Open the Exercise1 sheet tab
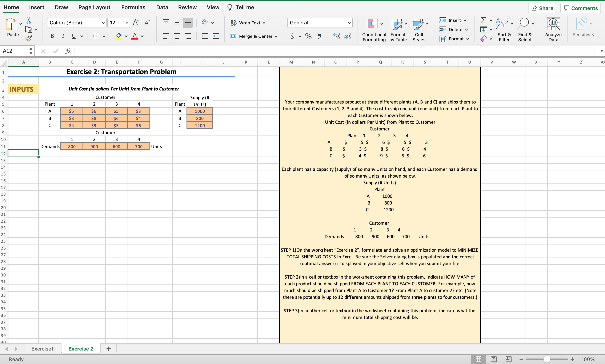The width and height of the screenshot is (605, 364). tap(42, 349)
